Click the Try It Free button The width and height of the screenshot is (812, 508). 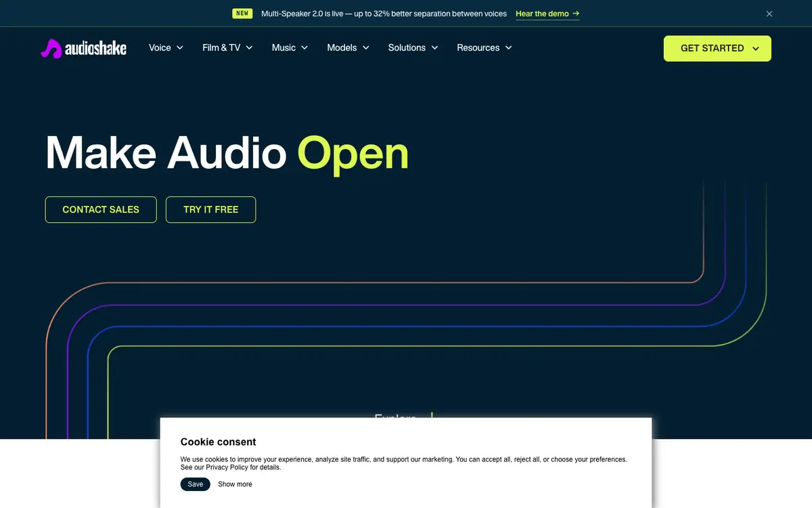[x=211, y=210]
